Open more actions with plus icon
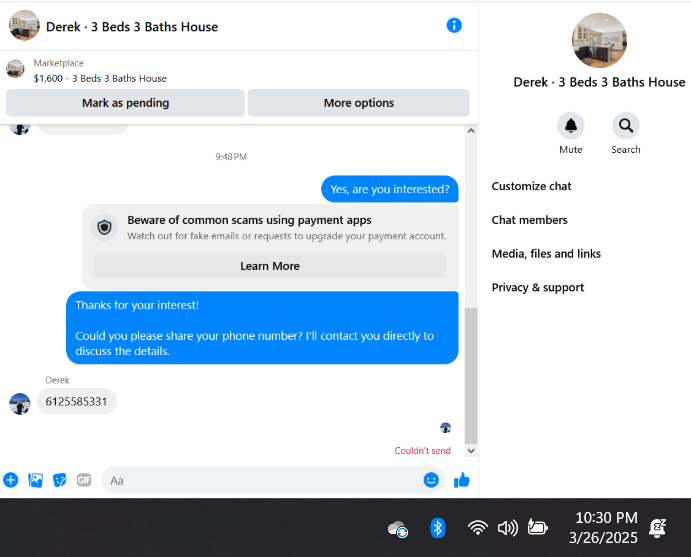 tap(11, 480)
